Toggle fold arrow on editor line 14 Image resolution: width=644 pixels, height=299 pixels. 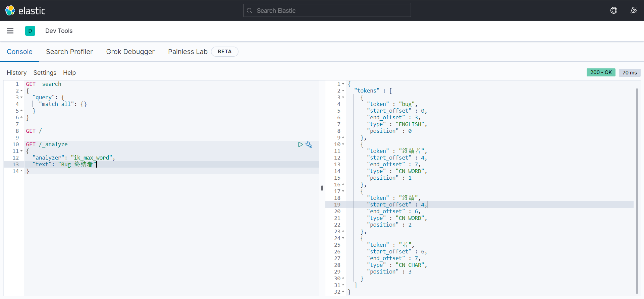pyautogui.click(x=21, y=171)
